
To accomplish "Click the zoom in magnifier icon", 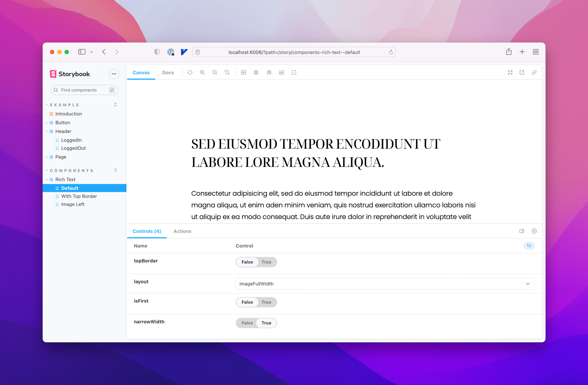I will (x=202, y=72).
